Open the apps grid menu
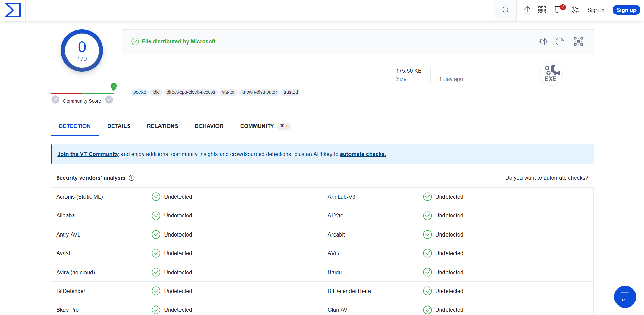The image size is (644, 315). [542, 10]
